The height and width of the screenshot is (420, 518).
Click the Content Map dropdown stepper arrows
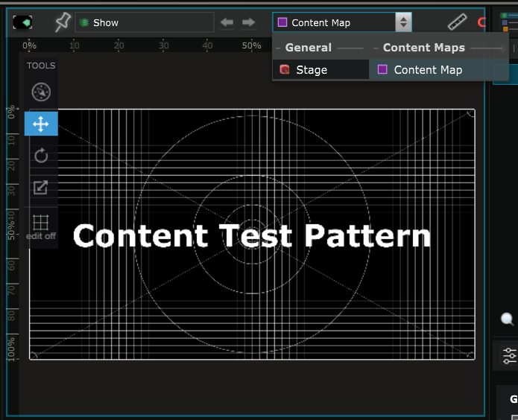pyautogui.click(x=403, y=22)
